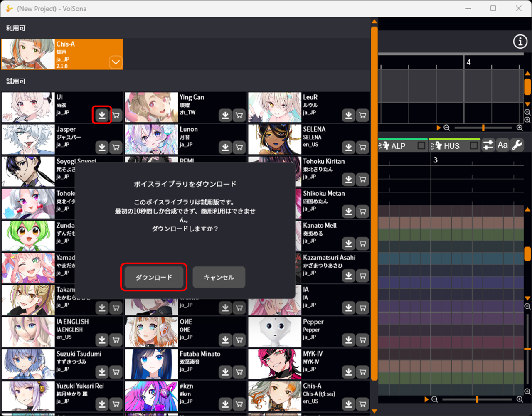Click the piano roll vertical scrollbar thumb
The image size is (532, 416).
coord(528,254)
